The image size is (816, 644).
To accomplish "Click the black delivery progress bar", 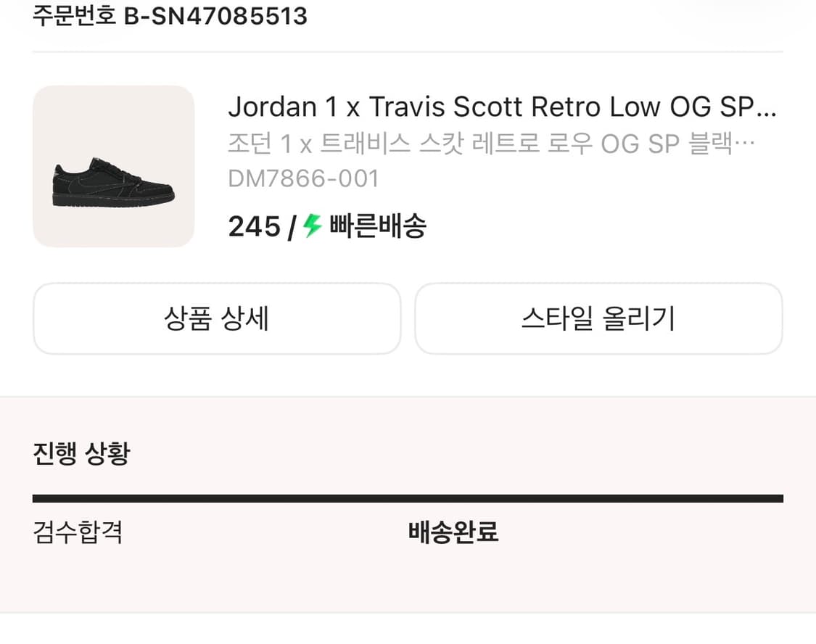I will tap(408, 498).
